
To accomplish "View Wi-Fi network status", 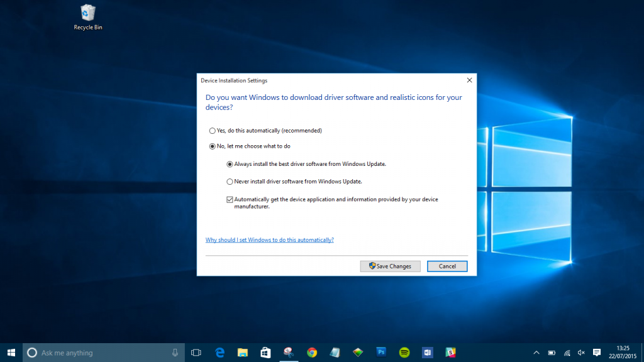I will pos(566,352).
